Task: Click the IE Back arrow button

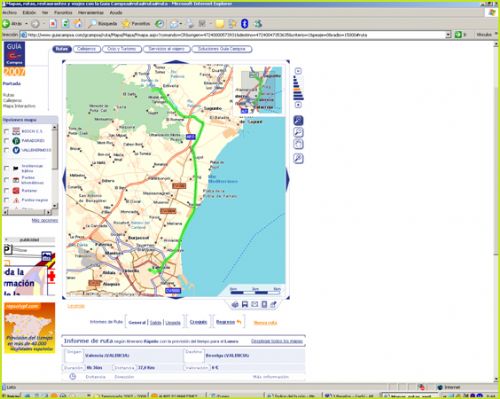Action: coord(6,24)
